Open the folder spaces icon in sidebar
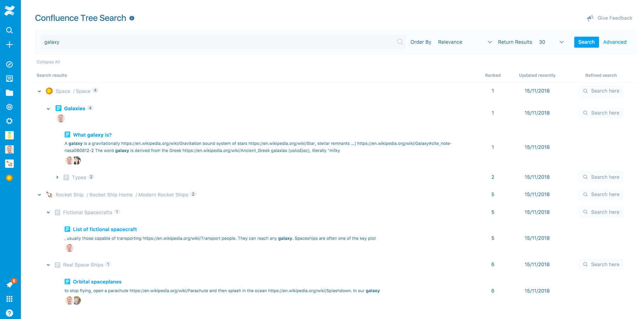Image resolution: width=644 pixels, height=319 pixels. pyautogui.click(x=10, y=93)
